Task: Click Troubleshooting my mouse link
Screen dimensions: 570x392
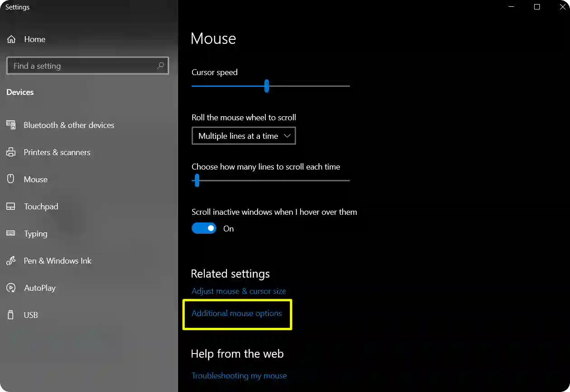Action: (239, 375)
